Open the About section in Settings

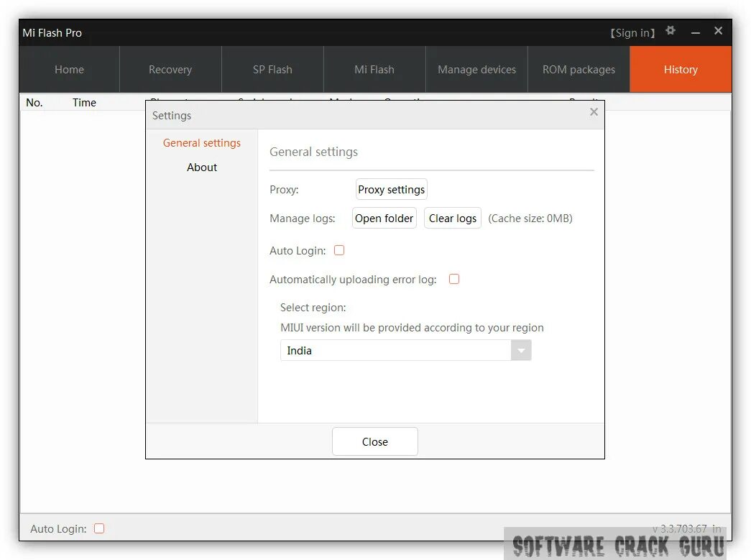[202, 167]
